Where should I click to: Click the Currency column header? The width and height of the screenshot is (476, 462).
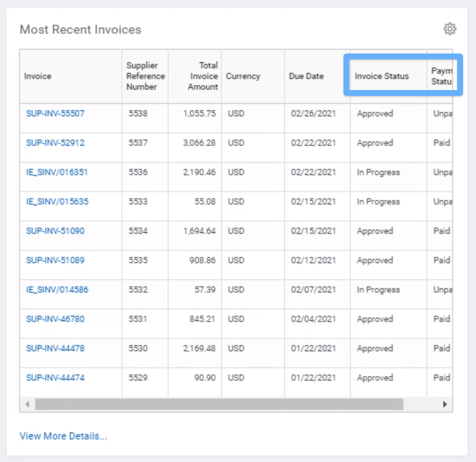pos(243,76)
